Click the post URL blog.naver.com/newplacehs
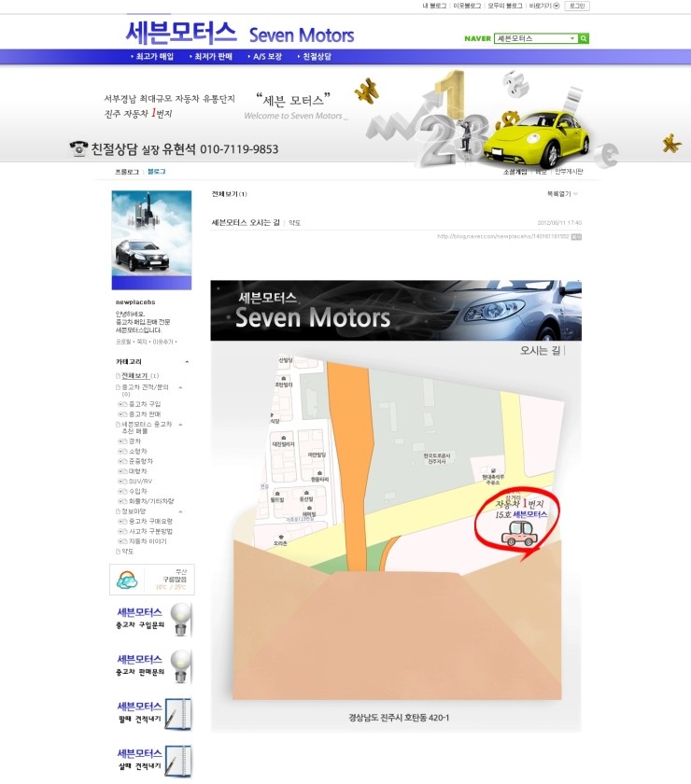691x784 pixels. pos(503,236)
